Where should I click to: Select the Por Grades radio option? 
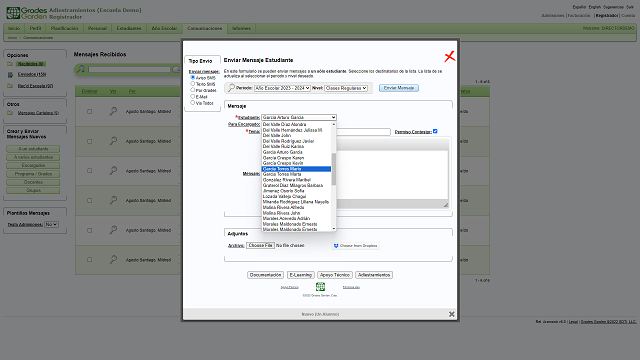[193, 90]
